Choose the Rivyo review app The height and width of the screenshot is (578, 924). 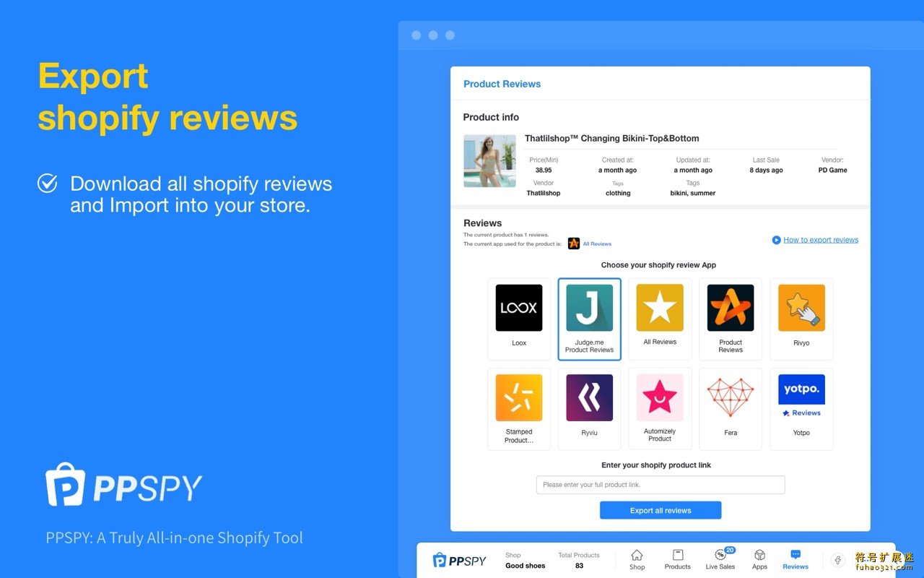801,319
